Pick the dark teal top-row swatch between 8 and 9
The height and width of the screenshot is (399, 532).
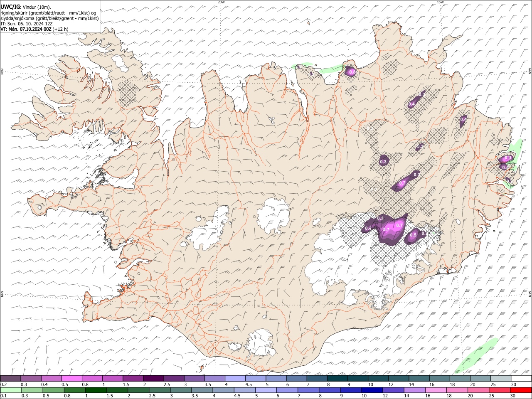click(337, 379)
